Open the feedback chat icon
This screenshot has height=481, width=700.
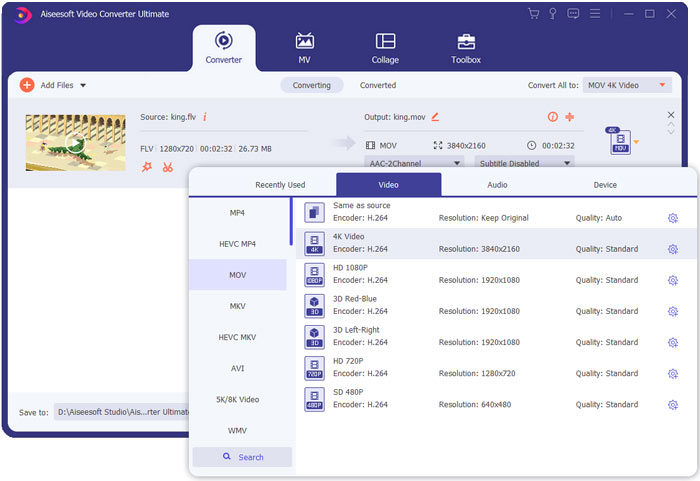click(x=573, y=14)
